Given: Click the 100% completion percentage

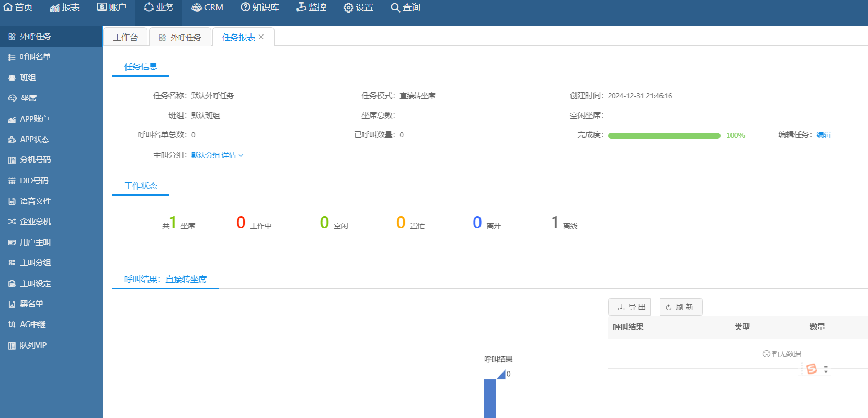Looking at the screenshot, I should (x=736, y=135).
